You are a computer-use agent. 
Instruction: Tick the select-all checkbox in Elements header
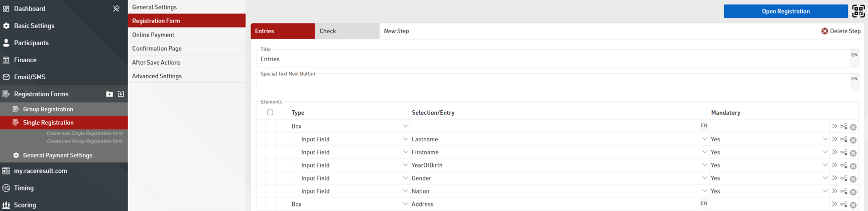pos(270,112)
